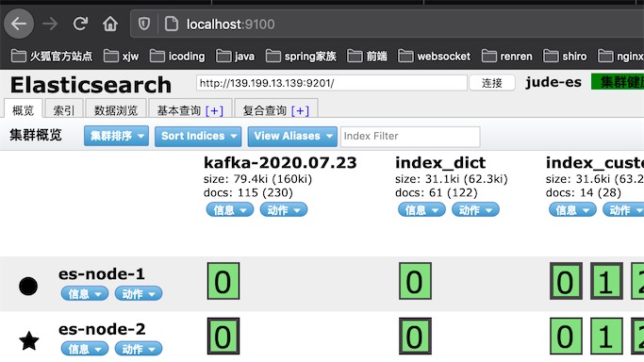Screen dimensions: 644x362
Task: Click the Elasticsearch header title
Action: 91,85
